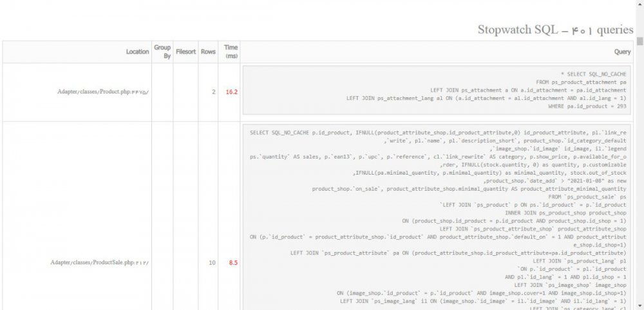Grab the vertical scrollbar thumb
Image resolution: width=644 pixels, height=310 pixels.
[x=639, y=41]
